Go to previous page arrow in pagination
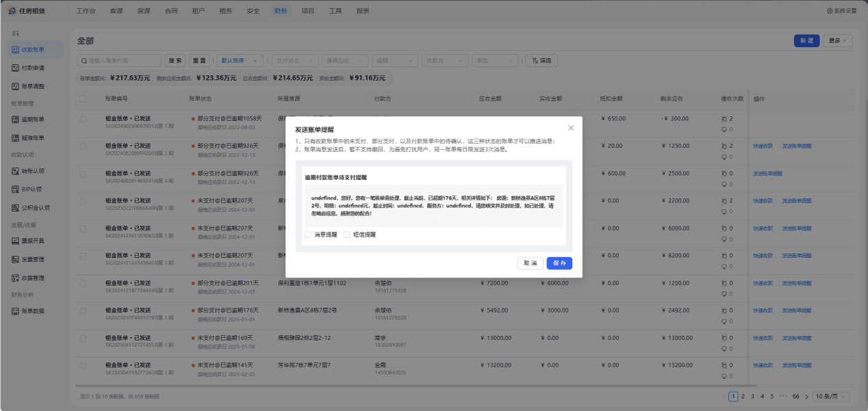The height and width of the screenshot is (411, 868). tap(724, 396)
